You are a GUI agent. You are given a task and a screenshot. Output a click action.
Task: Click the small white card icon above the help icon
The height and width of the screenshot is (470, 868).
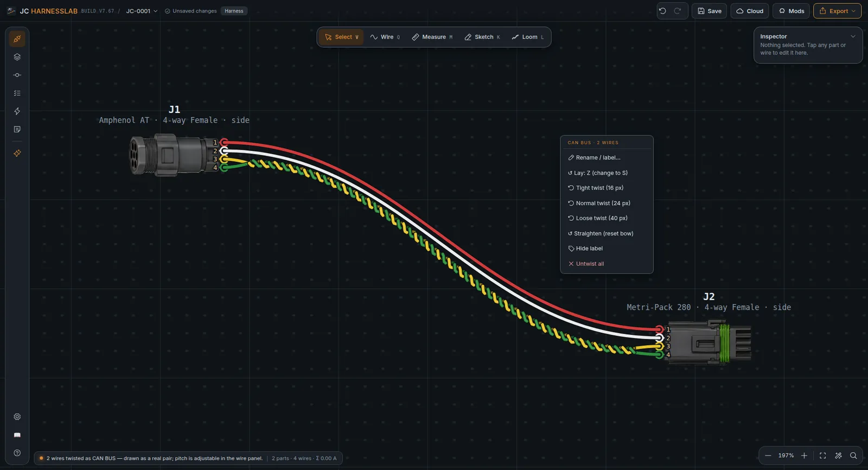[x=17, y=435]
